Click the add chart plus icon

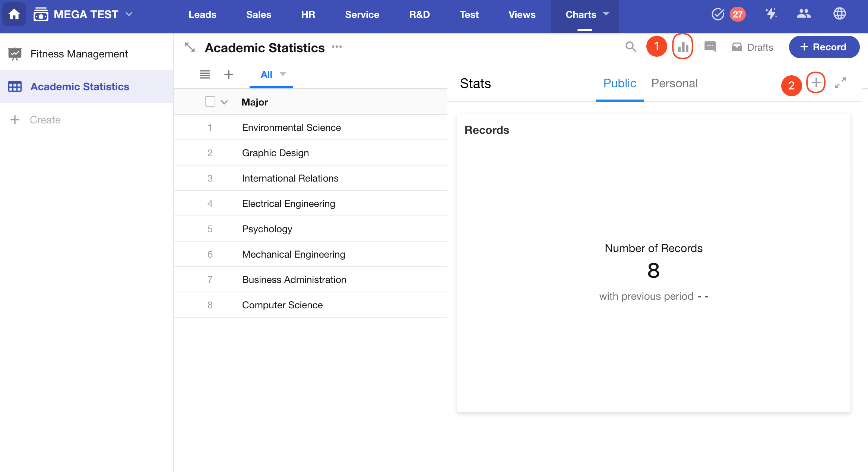point(815,83)
